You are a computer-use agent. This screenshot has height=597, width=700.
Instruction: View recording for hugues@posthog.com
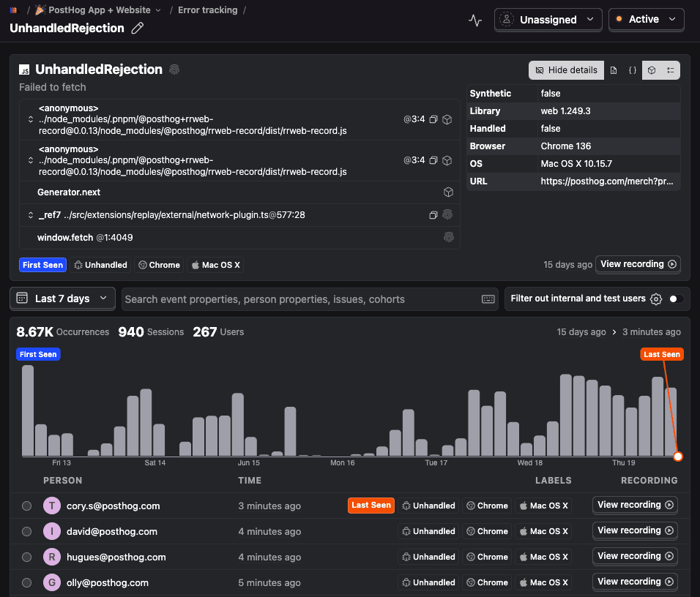pos(635,556)
